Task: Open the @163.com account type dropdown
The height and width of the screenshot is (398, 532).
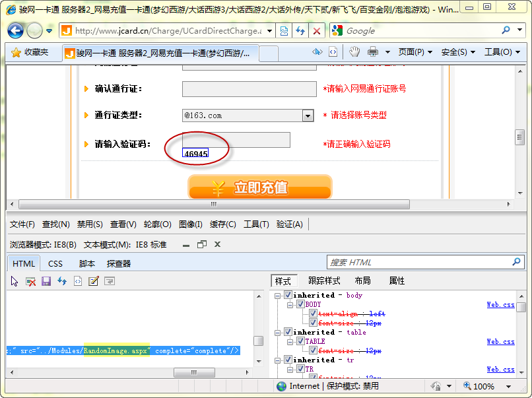Action: coord(308,116)
